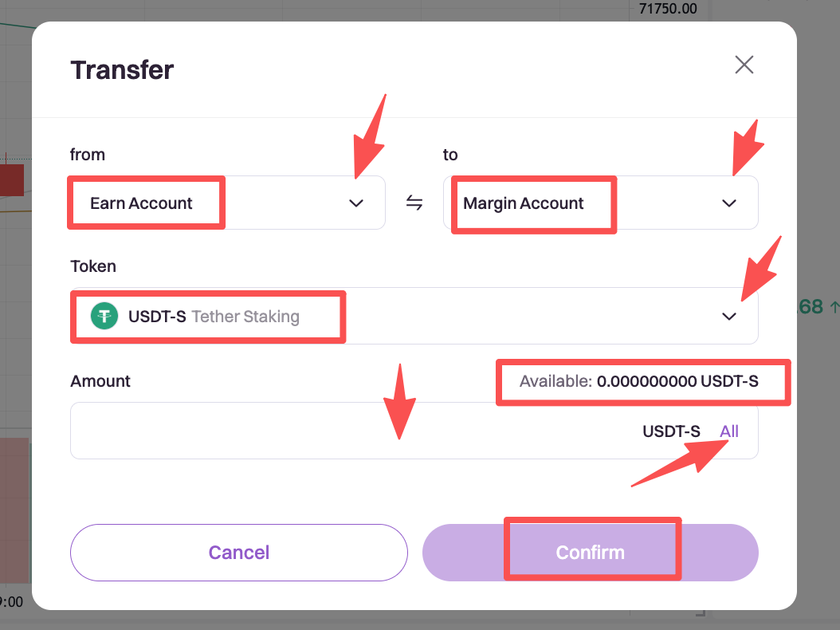Click the 71750.00 price axis label
The image size is (840, 630).
(668, 9)
